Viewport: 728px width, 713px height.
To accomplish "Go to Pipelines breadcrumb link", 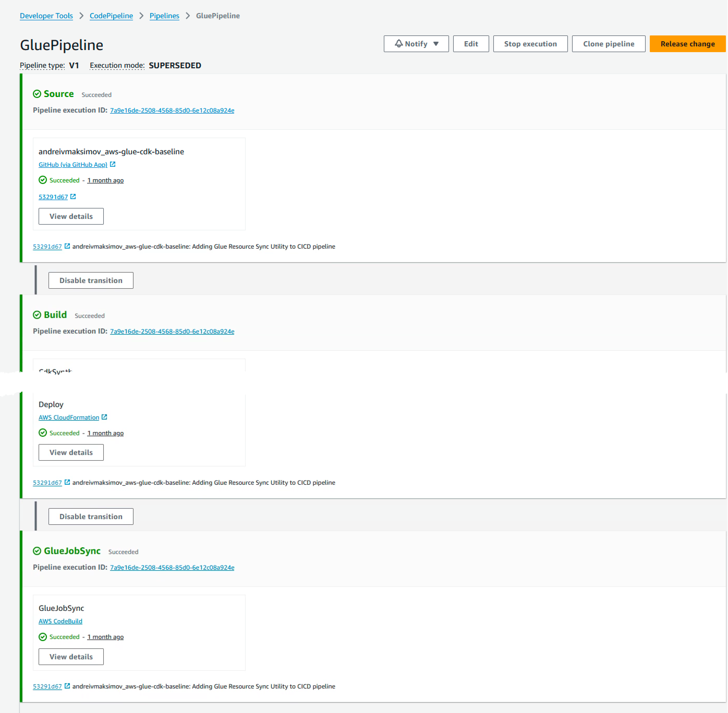I will pos(164,16).
